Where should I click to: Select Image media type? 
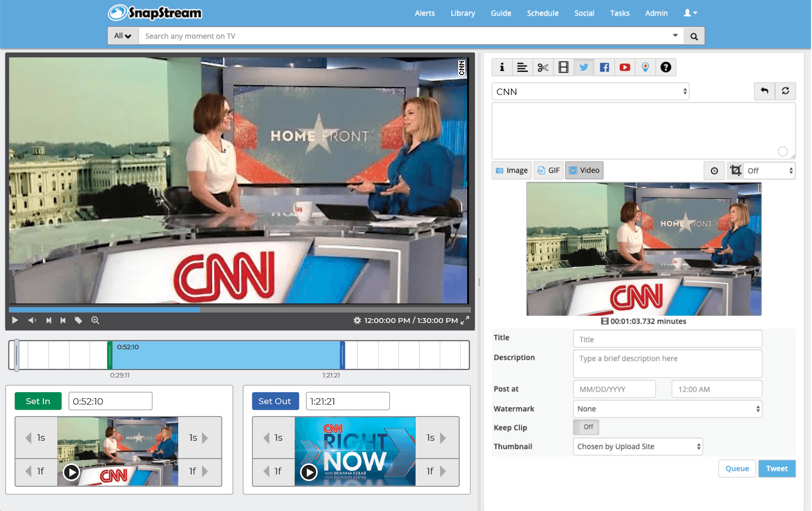(512, 171)
